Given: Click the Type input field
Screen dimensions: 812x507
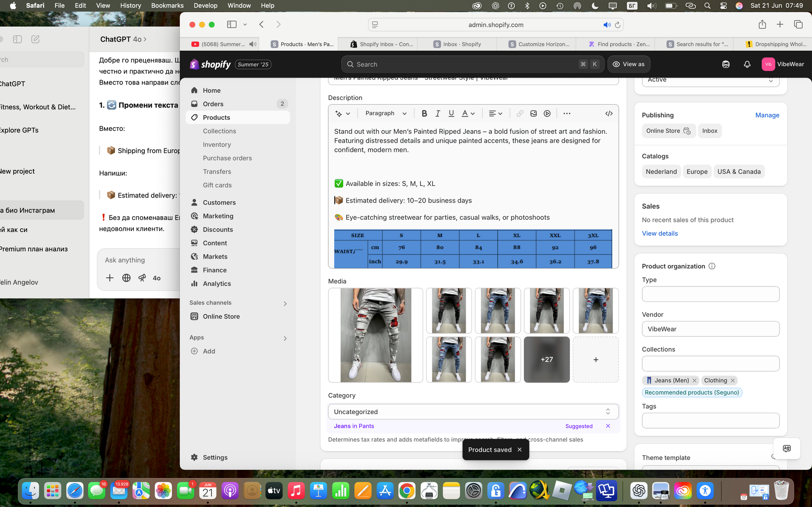Looking at the screenshot, I should [x=710, y=294].
